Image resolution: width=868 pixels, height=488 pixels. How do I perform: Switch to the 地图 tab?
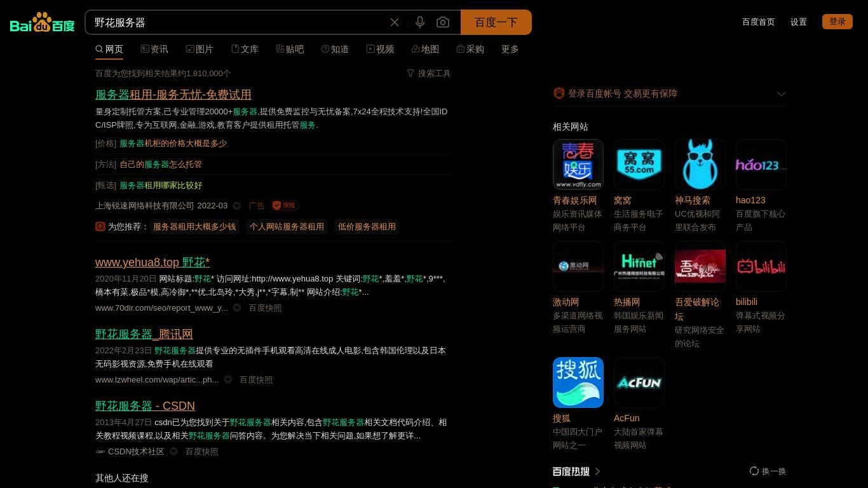[x=425, y=49]
